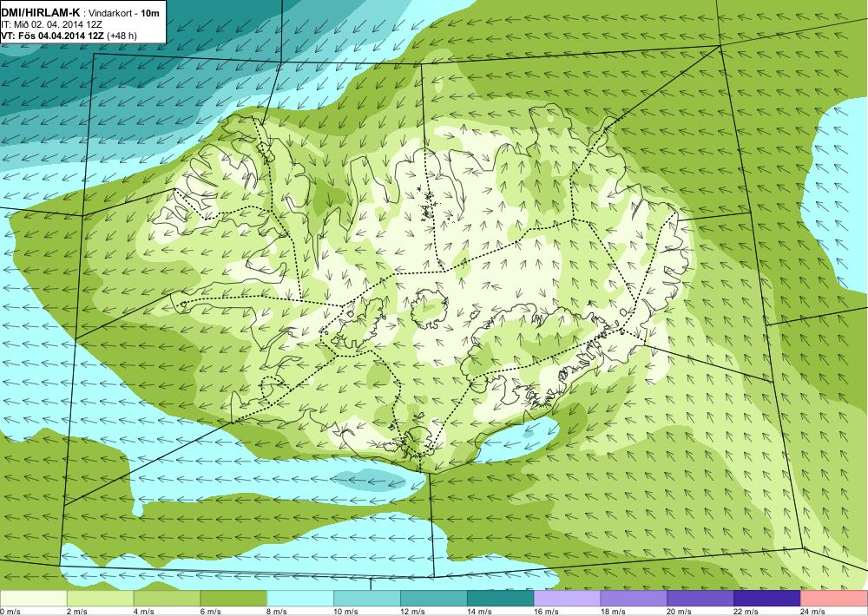868x616 pixels.
Task: Click the '0 m/s' legend label
Action: click(10, 612)
